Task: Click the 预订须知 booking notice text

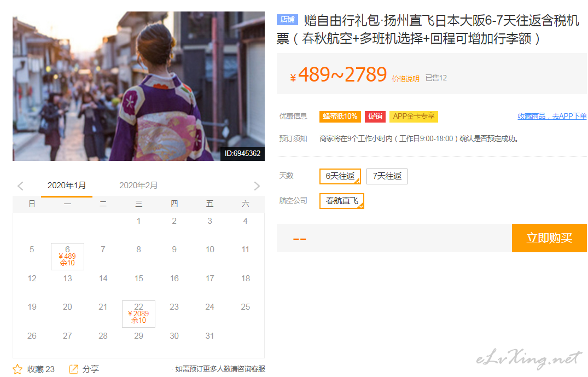Action: click(x=293, y=139)
